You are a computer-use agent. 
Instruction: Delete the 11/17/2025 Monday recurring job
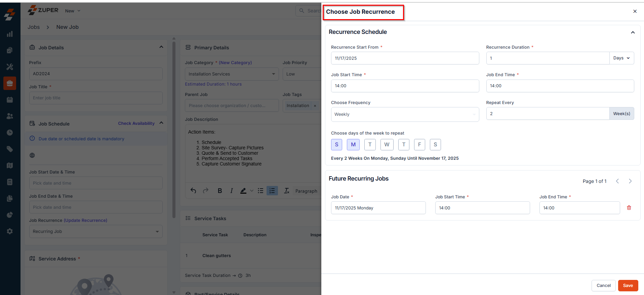(x=629, y=208)
